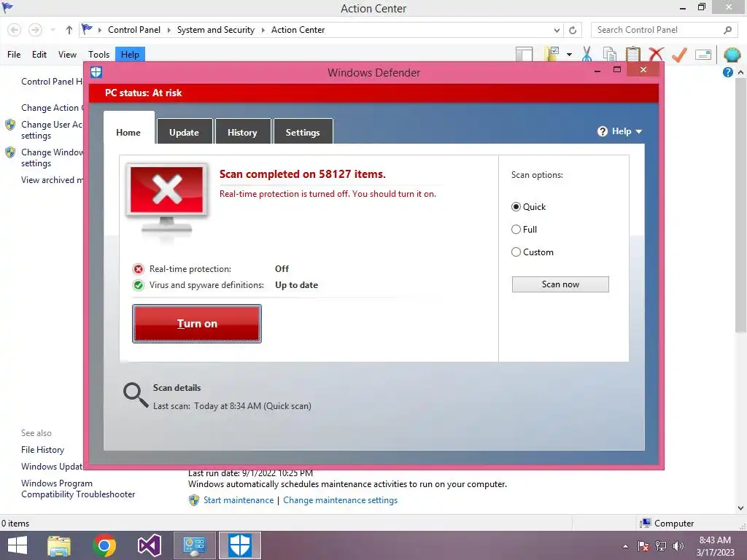Open the Help menu in menu bar
Image resolution: width=747 pixels, height=560 pixels.
click(130, 55)
